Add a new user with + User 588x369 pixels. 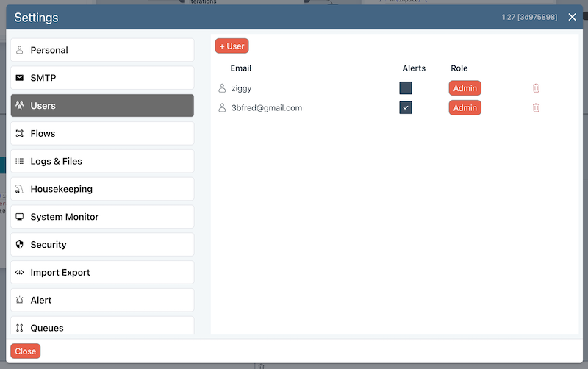(232, 46)
